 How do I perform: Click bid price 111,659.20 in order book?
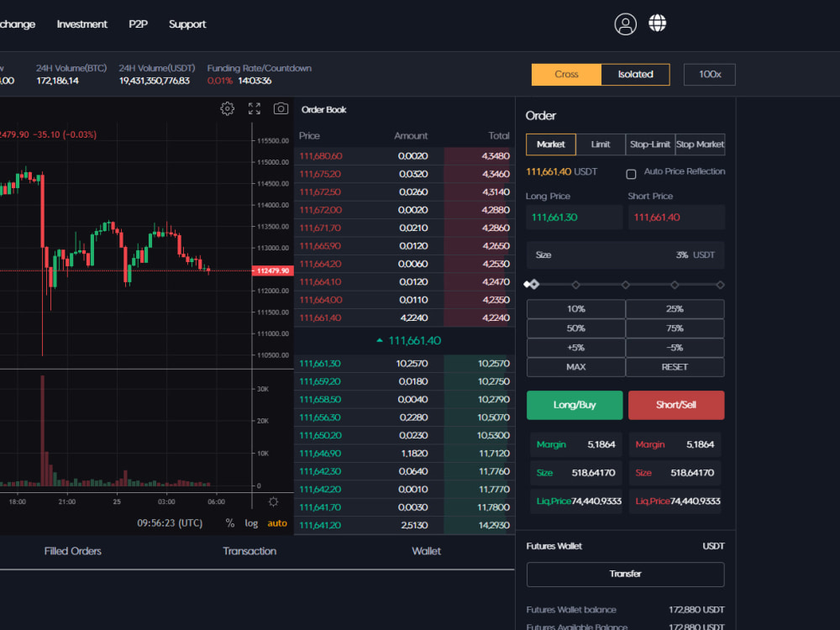pyautogui.click(x=320, y=381)
